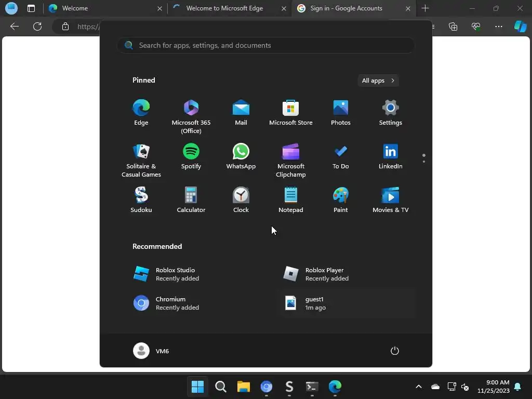Go back in the Edge browser
Screen dimensions: 532x399
15,26
